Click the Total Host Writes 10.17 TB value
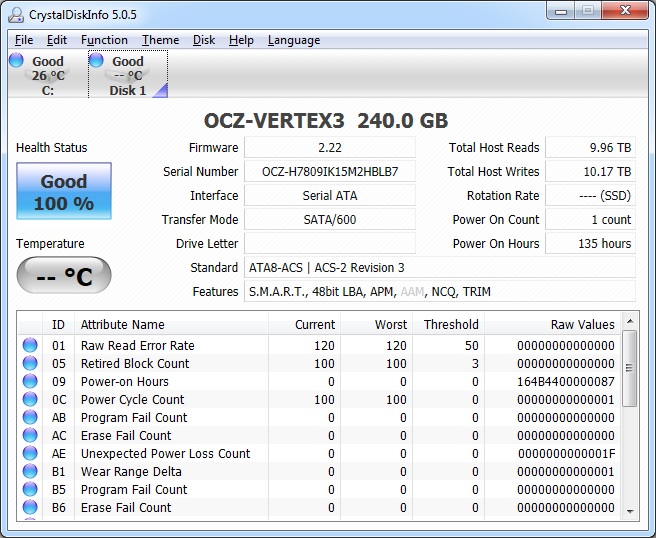This screenshot has height=538, width=656. tap(590, 172)
